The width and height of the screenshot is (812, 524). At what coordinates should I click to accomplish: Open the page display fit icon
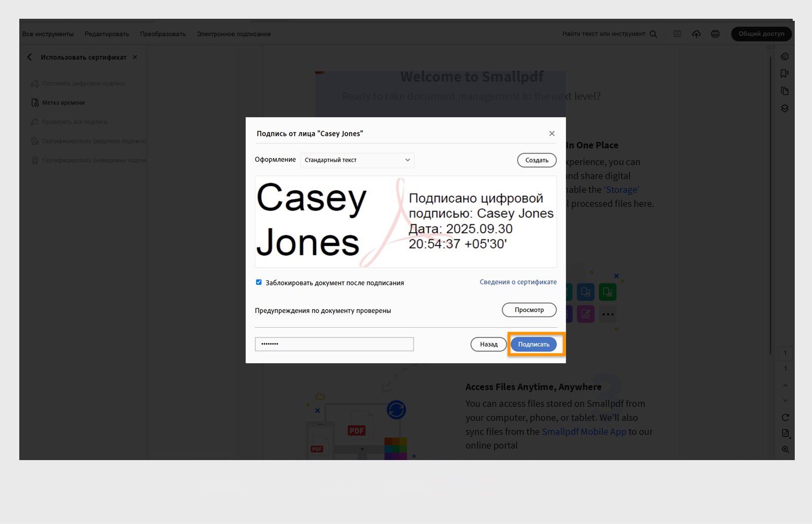pos(785,433)
